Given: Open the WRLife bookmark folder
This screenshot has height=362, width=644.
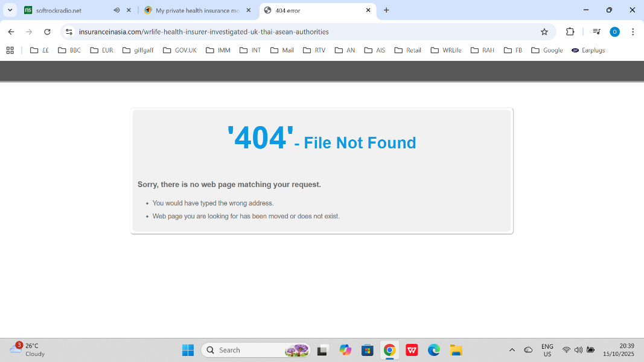Looking at the screenshot, I should click(x=446, y=51).
